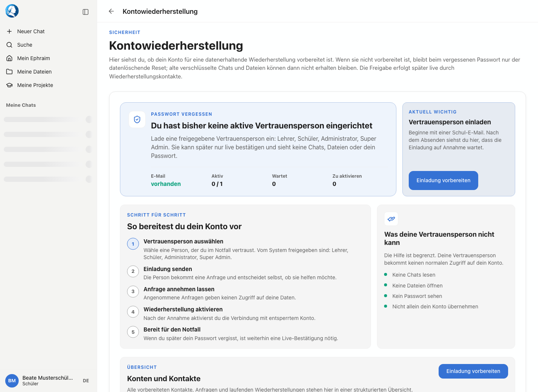Click the graduation cap icon beside Meine Projekte

tap(9, 85)
